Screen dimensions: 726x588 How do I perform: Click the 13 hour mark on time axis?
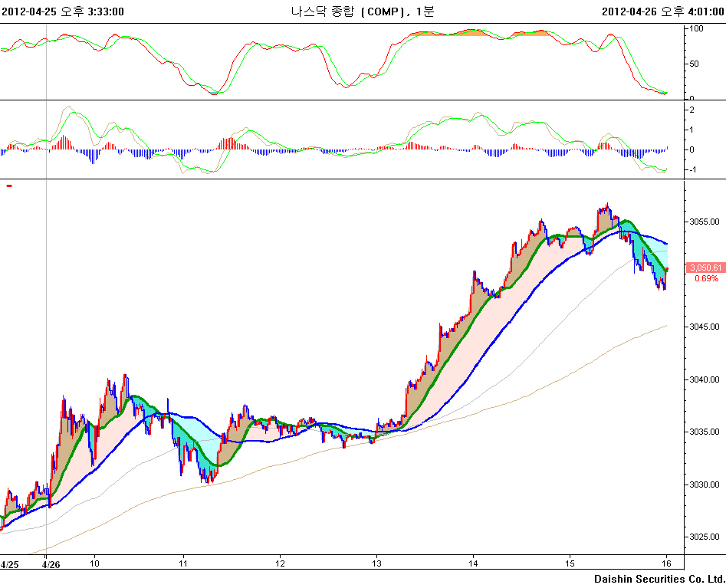(376, 564)
